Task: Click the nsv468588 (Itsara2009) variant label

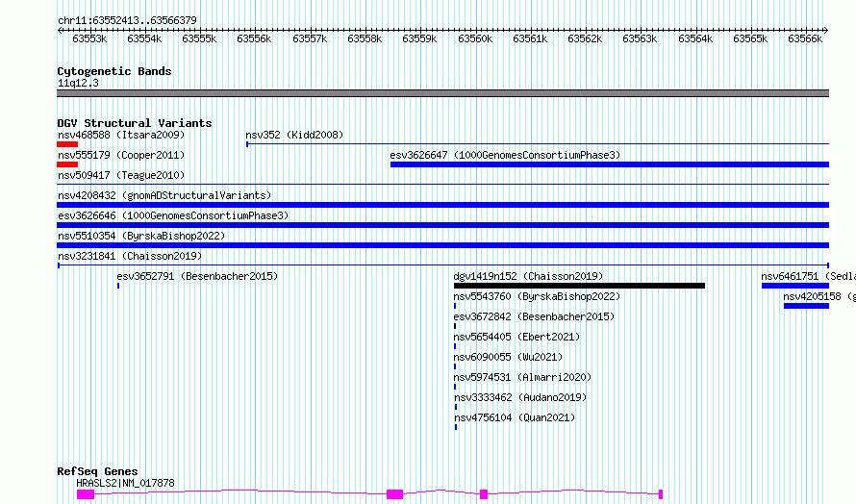Action: click(x=121, y=135)
